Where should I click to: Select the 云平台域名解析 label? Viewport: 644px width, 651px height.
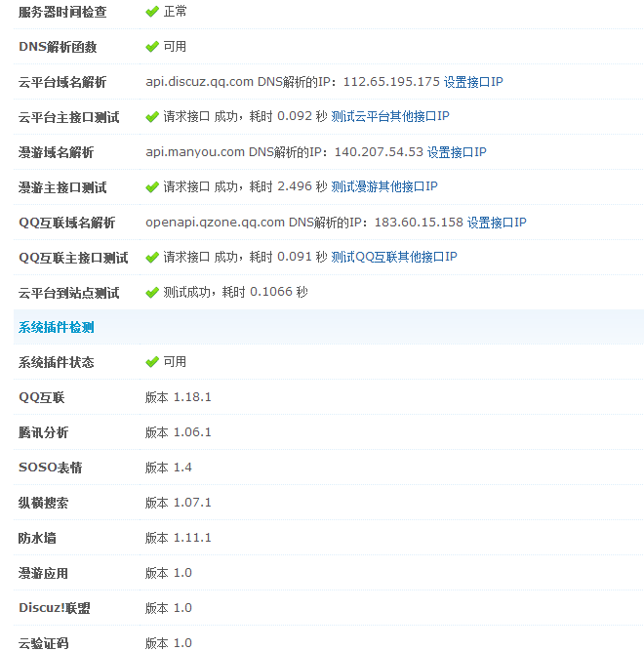62,82
